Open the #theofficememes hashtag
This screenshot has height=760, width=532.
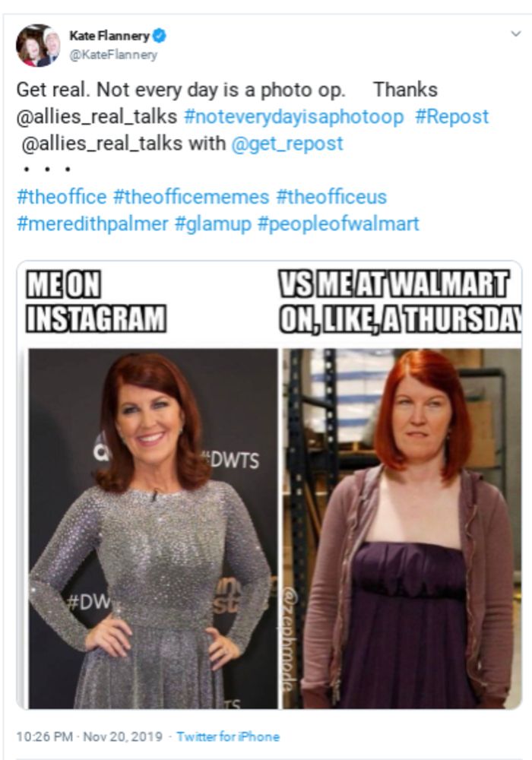tap(191, 197)
